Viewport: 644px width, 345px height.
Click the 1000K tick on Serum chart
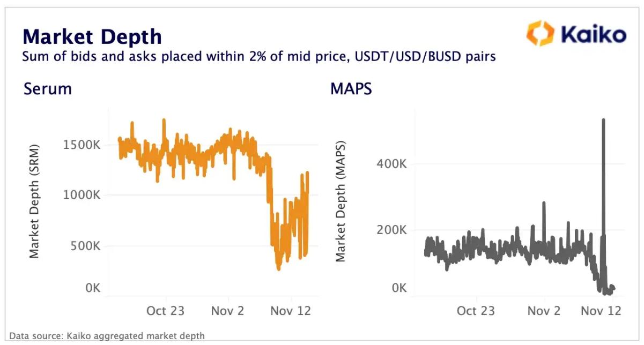tap(82, 195)
